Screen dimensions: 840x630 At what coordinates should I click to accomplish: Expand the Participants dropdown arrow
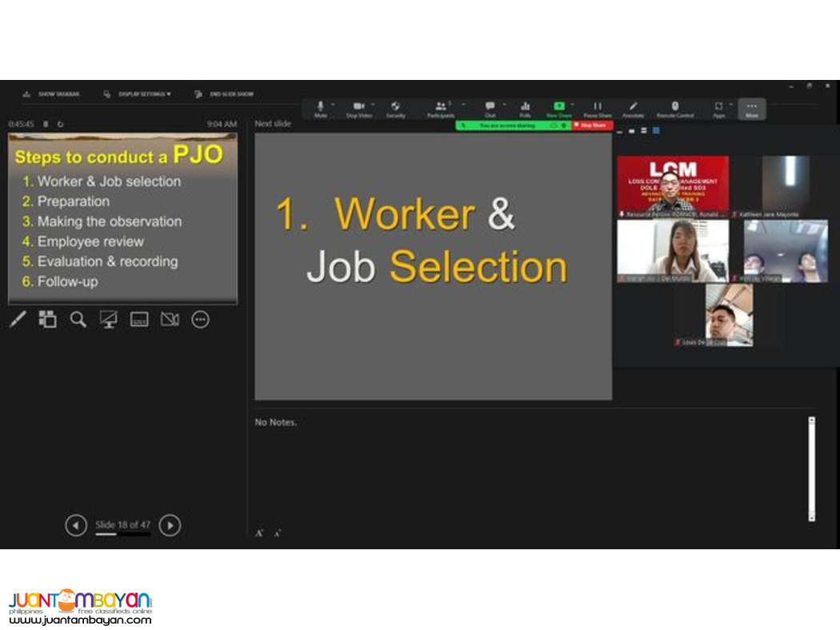(462, 103)
